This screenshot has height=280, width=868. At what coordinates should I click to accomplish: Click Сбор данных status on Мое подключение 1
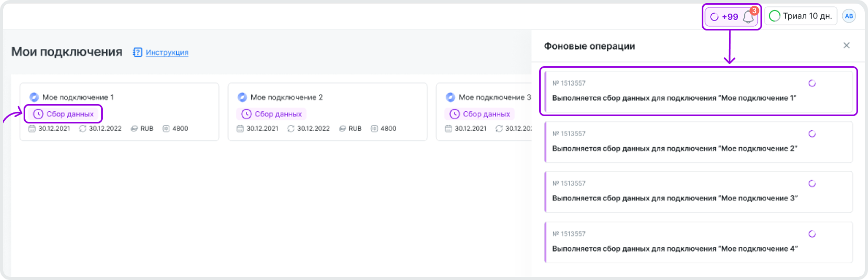coord(63,114)
